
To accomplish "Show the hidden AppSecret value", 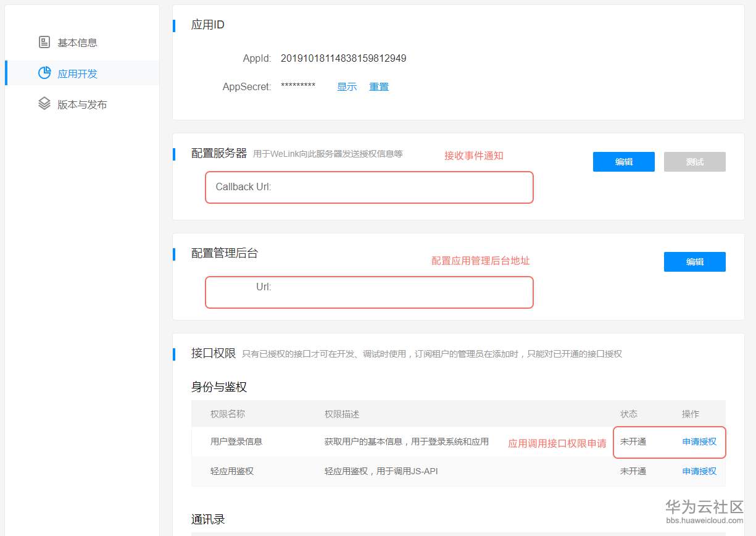I will [x=347, y=87].
